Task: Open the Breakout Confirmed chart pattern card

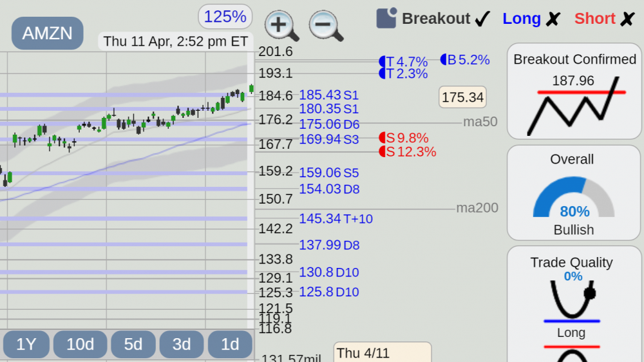Action: (x=574, y=91)
